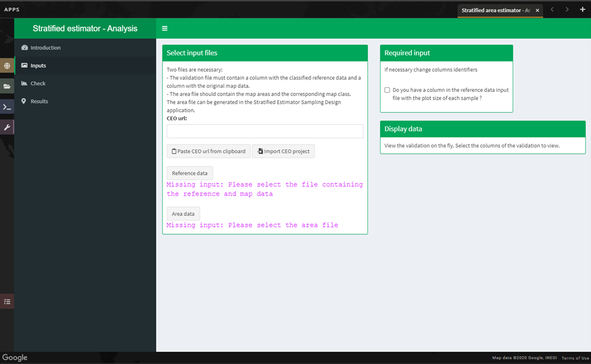Paste CEO url from clipboard
This screenshot has width=591, height=364.
208,151
